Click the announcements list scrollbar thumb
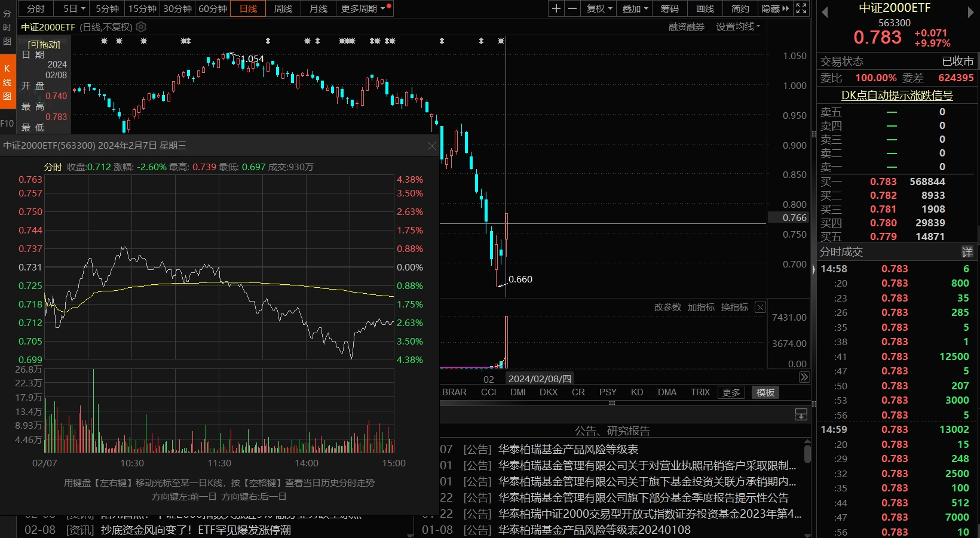This screenshot has height=538, width=980. click(x=807, y=453)
